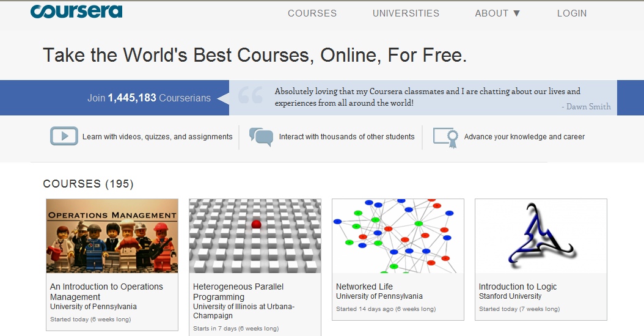Expand the ABOUT dropdown menu
Image resolution: width=644 pixels, height=336 pixels.
coord(497,13)
